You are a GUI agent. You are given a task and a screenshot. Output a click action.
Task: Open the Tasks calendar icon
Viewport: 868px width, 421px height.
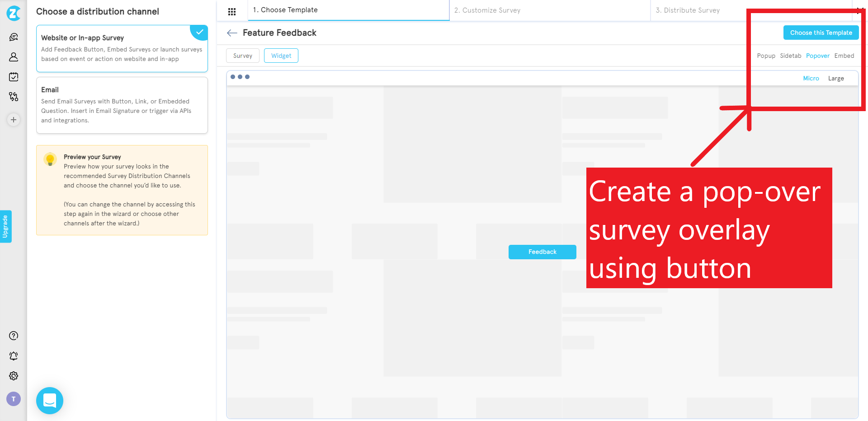point(13,77)
